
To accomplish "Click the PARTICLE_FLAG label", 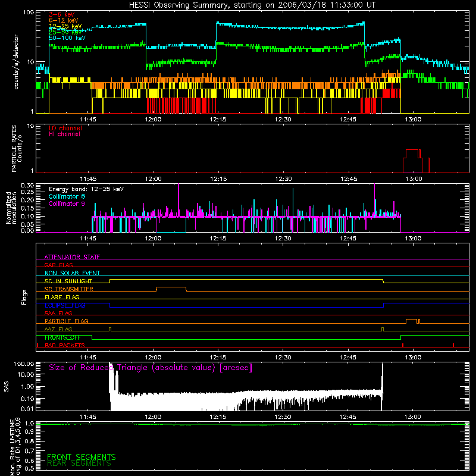I will (x=67, y=321).
